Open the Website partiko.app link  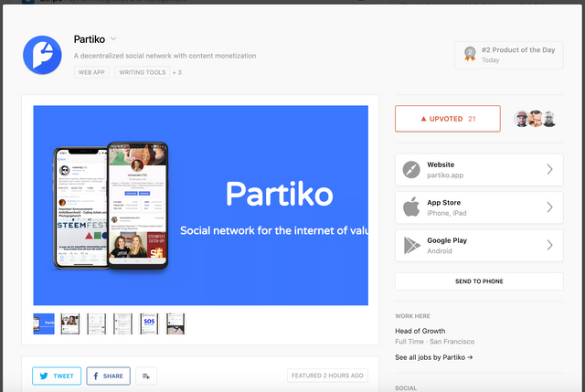click(479, 170)
